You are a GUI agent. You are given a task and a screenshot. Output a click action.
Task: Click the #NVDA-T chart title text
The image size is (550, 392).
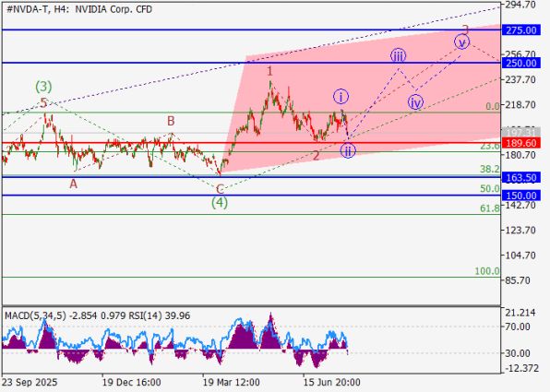[x=28, y=9]
